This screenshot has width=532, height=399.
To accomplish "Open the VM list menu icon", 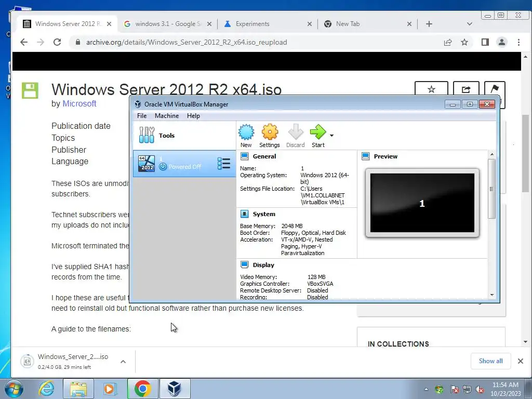I will [223, 164].
